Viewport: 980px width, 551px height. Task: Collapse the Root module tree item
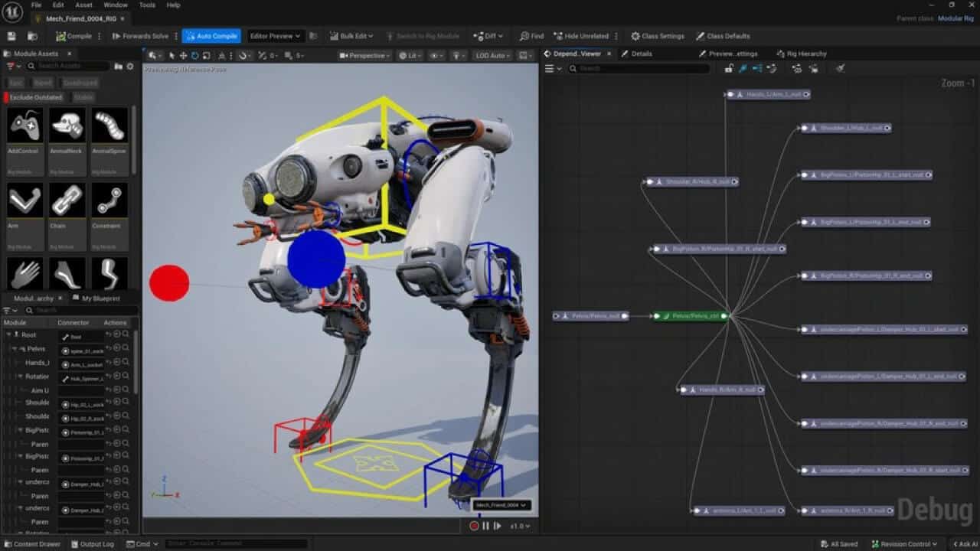[x=9, y=335]
